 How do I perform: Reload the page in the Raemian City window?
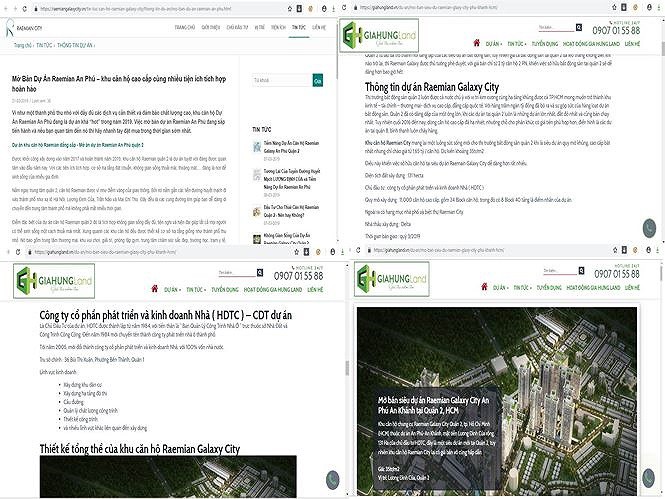pyautogui.click(x=24, y=8)
